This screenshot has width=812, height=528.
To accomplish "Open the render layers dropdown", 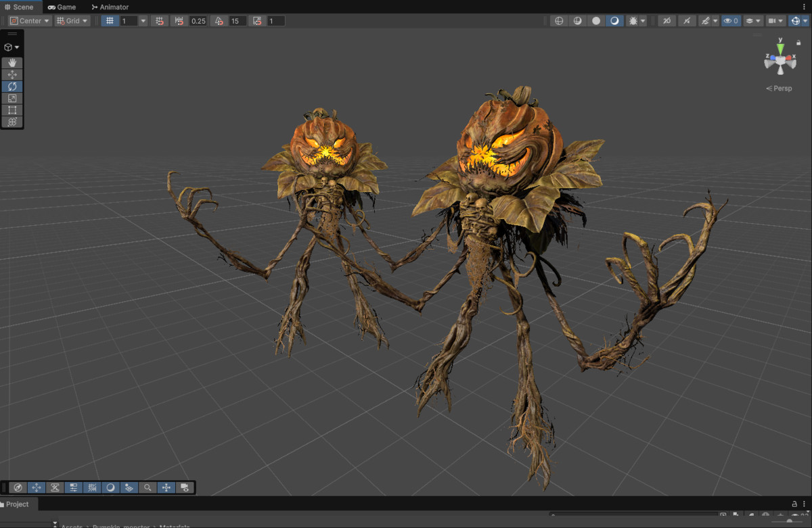I will [753, 21].
